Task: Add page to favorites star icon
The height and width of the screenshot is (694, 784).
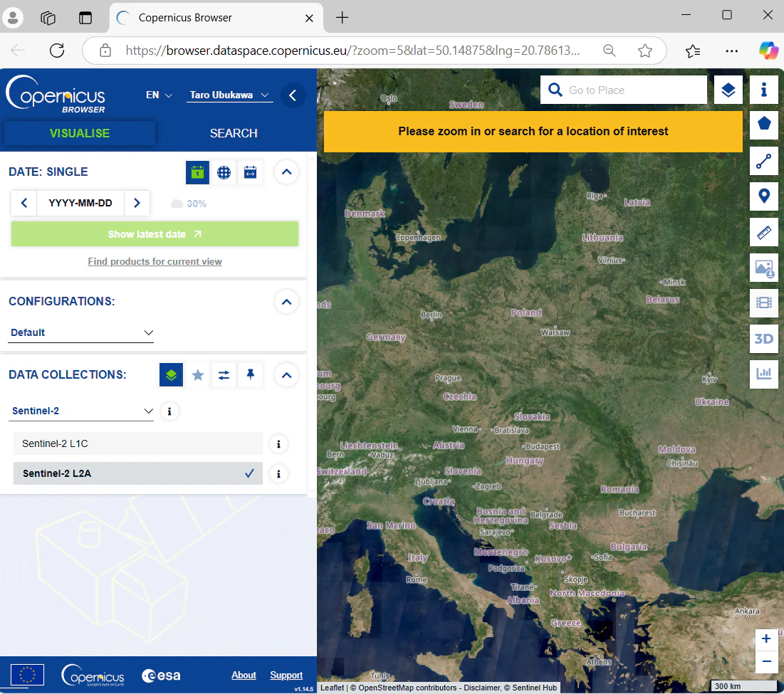Action: click(645, 51)
